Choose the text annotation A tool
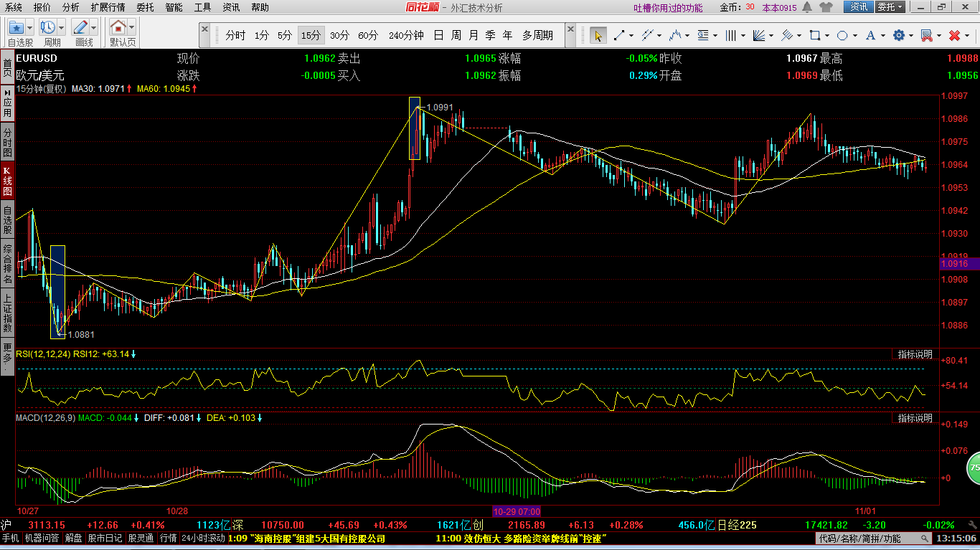The image size is (980, 550). point(871,35)
